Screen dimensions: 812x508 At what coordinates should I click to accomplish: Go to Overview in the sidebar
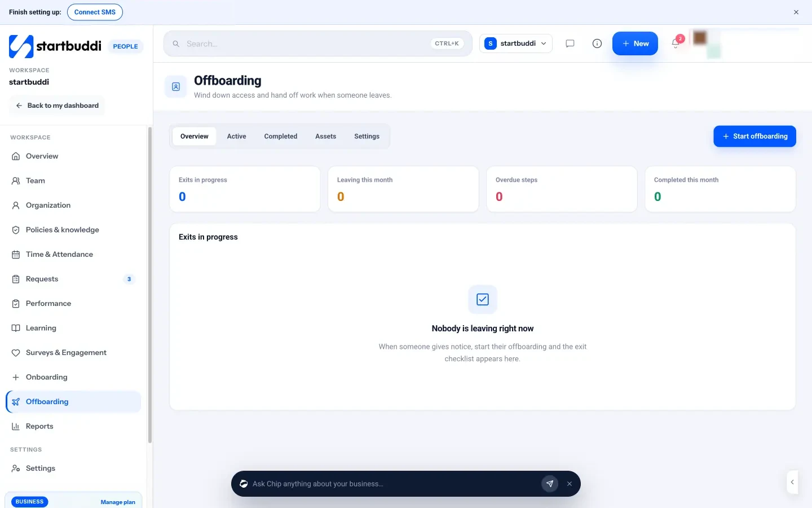(x=73, y=156)
